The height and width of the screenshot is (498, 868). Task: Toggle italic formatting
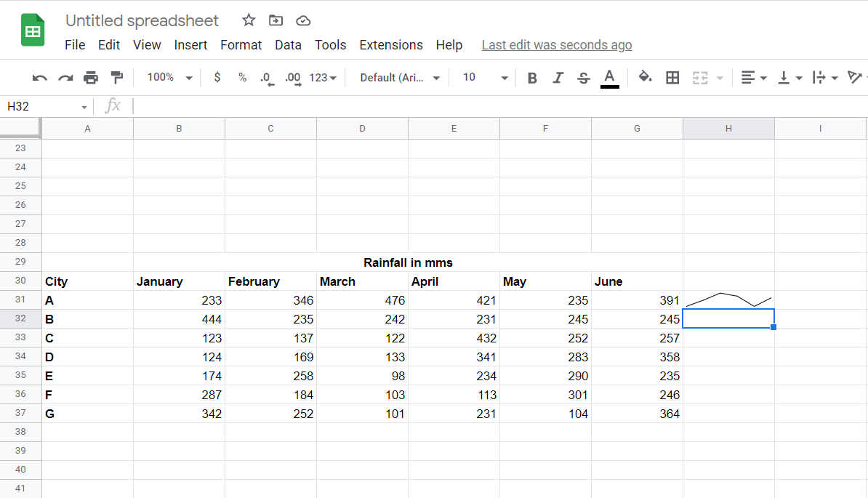coord(558,78)
